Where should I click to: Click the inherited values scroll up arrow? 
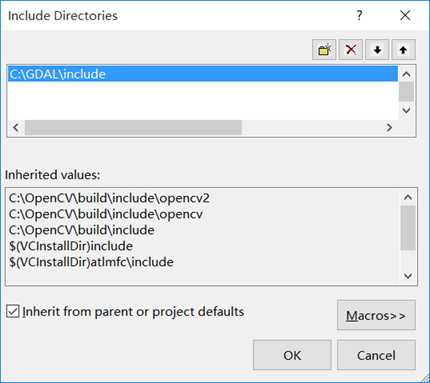(x=408, y=197)
